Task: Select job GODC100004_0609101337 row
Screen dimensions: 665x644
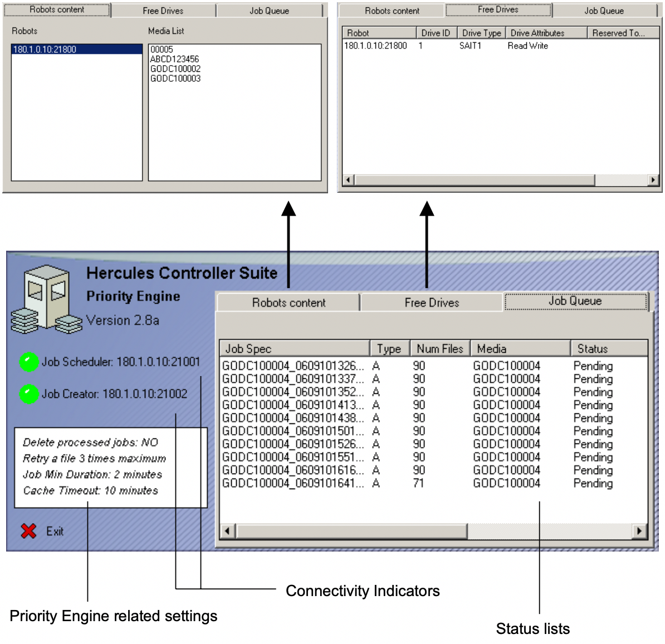Action: 434,379
